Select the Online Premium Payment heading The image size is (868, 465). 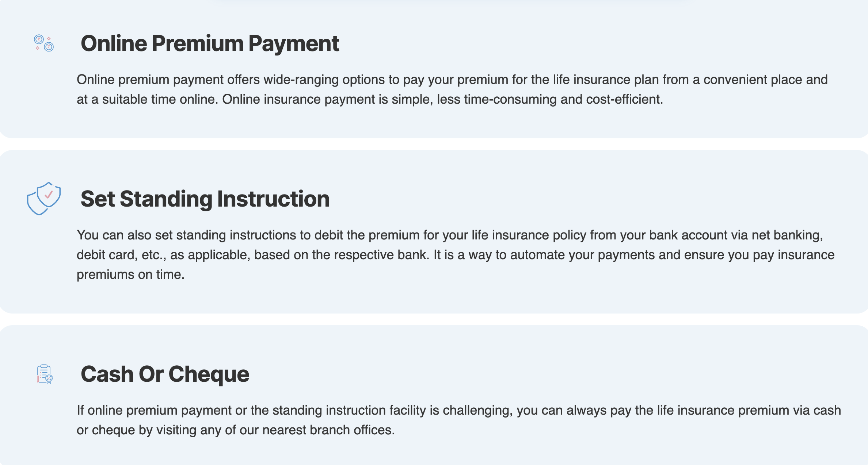click(210, 43)
